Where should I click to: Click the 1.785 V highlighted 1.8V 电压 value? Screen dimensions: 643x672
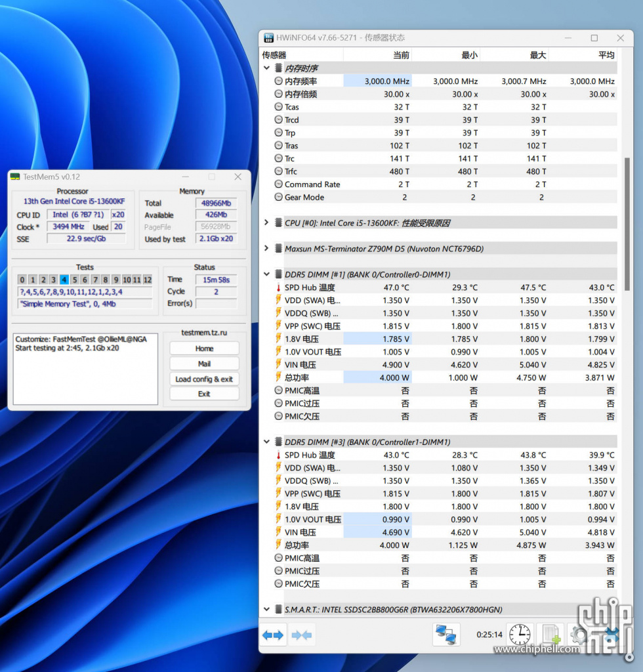click(396, 339)
